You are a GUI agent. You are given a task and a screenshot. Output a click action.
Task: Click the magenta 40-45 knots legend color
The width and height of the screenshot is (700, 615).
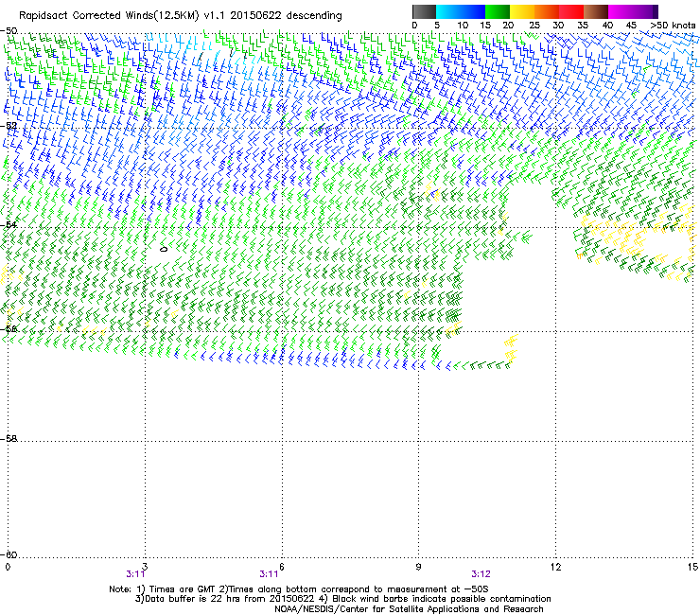pyautogui.click(x=621, y=11)
